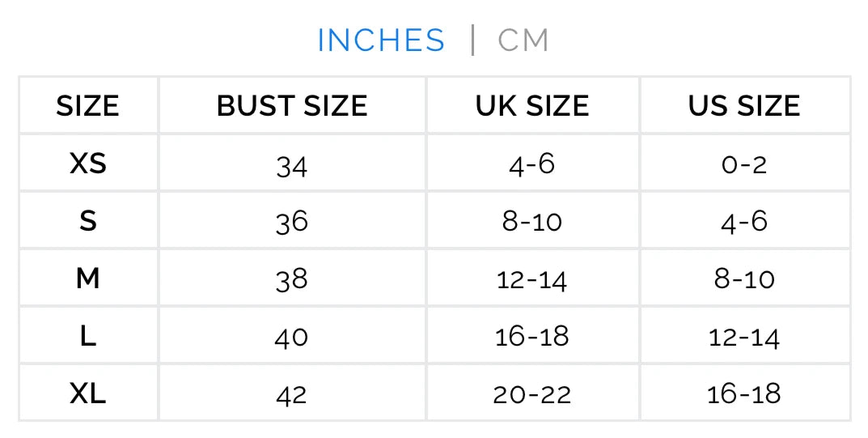
Task: Click the SIZE column header
Action: pyautogui.click(x=87, y=106)
